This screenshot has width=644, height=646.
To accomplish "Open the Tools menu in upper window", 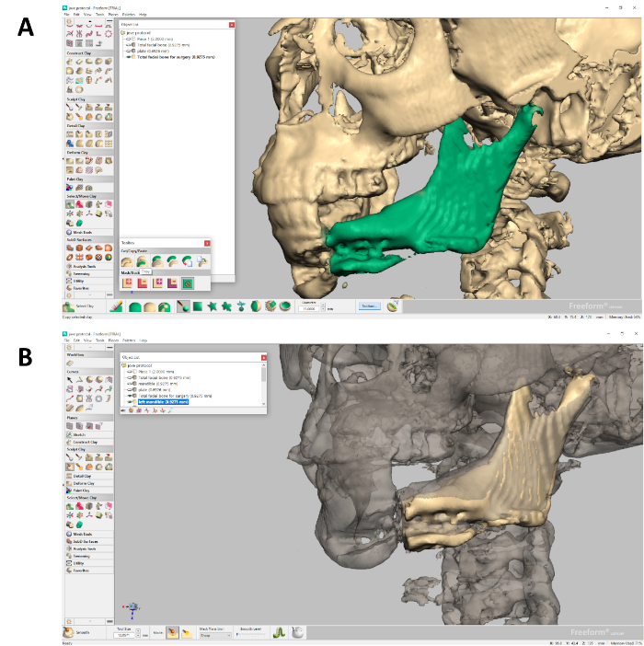I will tap(100, 15).
